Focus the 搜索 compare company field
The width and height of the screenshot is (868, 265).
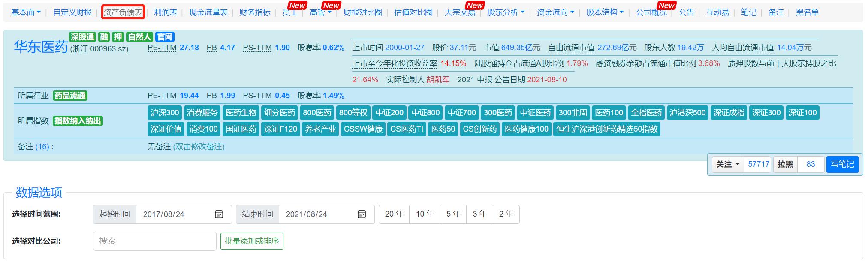coord(154,241)
